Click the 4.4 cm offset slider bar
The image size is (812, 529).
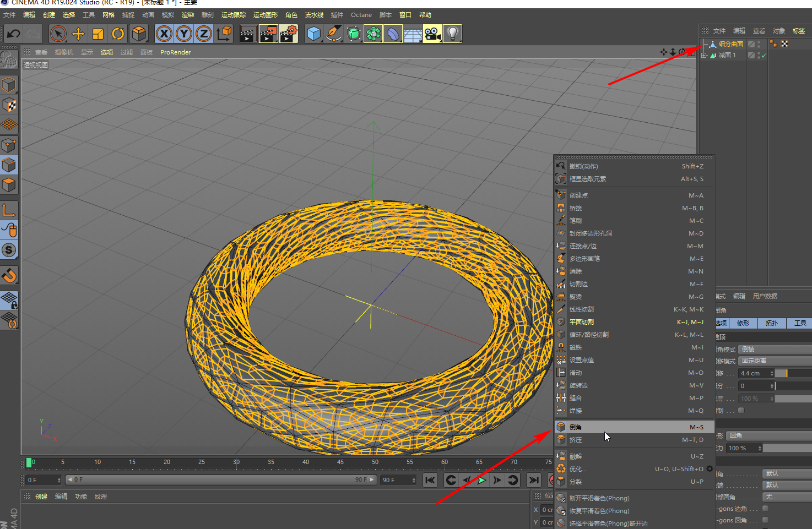click(793, 373)
